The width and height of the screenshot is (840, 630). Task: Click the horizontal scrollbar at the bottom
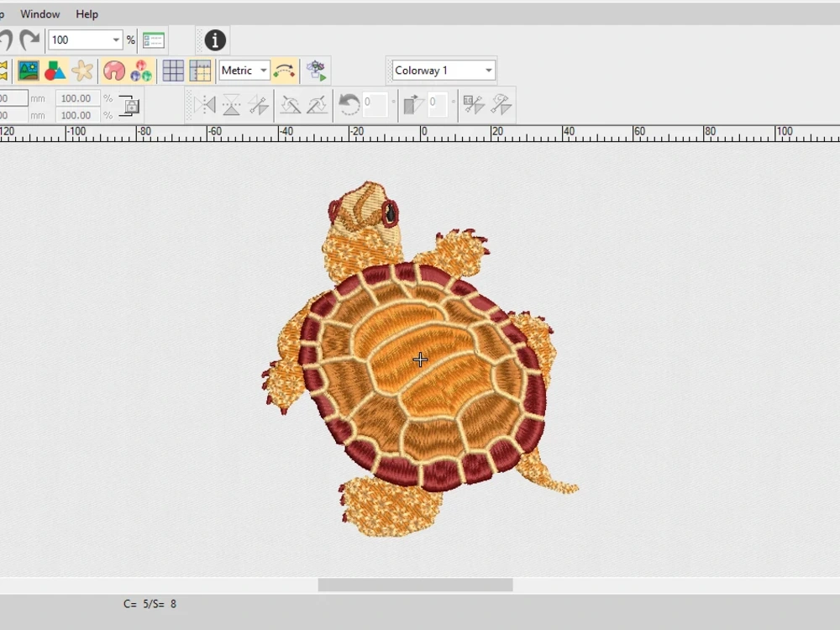[x=416, y=582]
